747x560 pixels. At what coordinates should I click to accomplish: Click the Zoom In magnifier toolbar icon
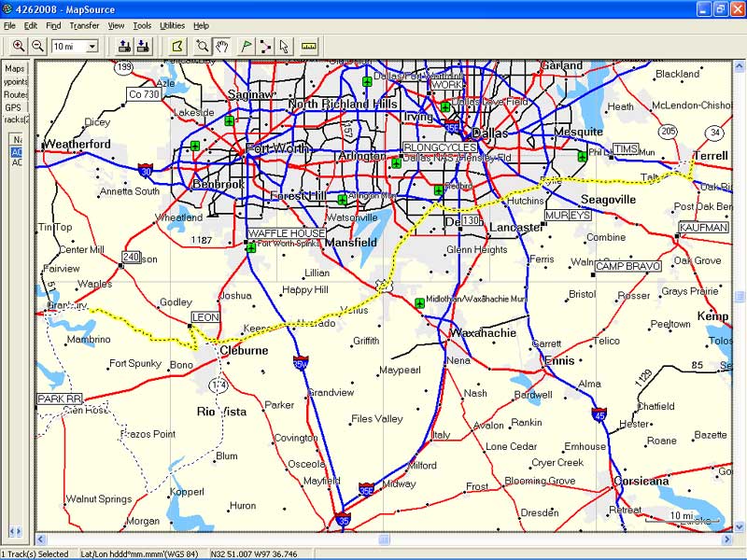[18, 46]
